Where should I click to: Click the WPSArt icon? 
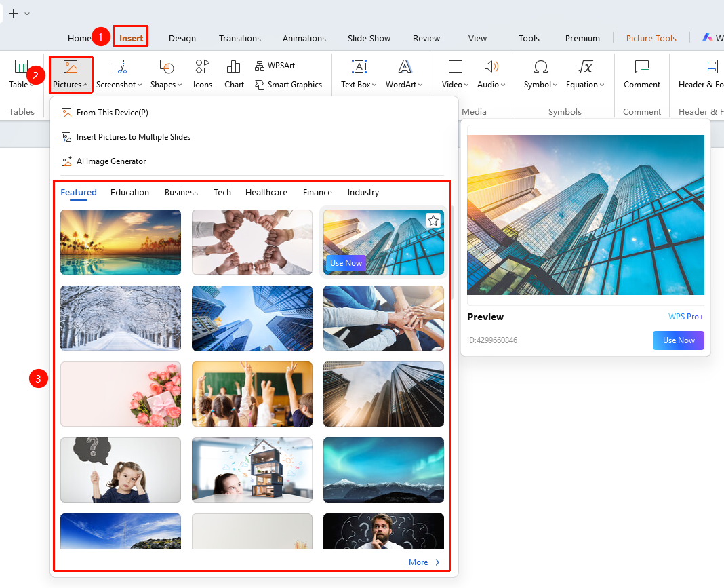(260, 66)
